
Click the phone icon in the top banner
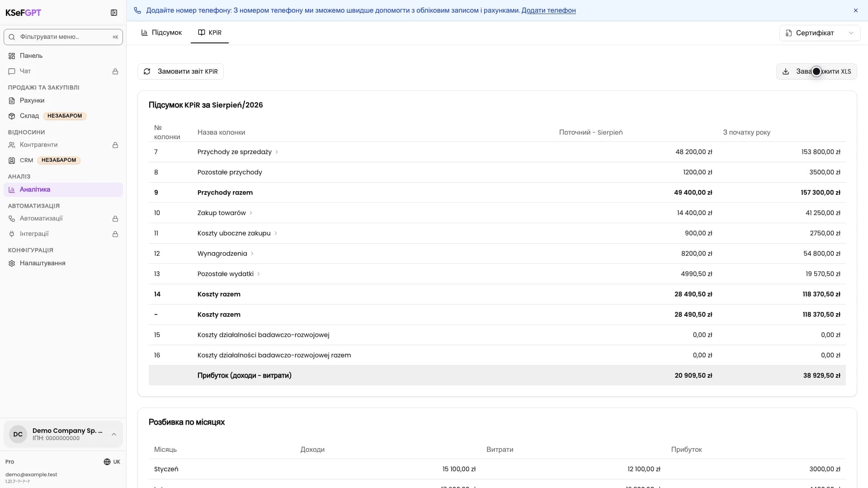click(x=137, y=10)
